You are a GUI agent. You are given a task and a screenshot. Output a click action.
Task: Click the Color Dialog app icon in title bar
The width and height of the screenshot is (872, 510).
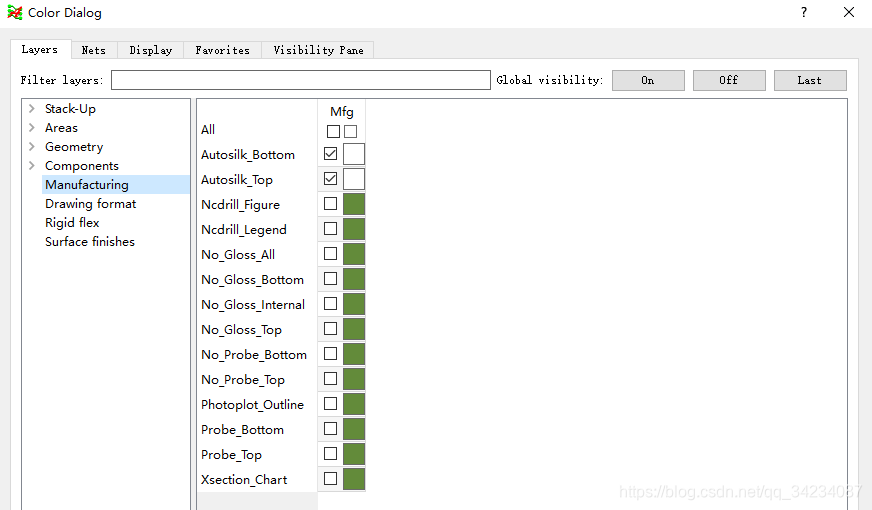click(14, 13)
